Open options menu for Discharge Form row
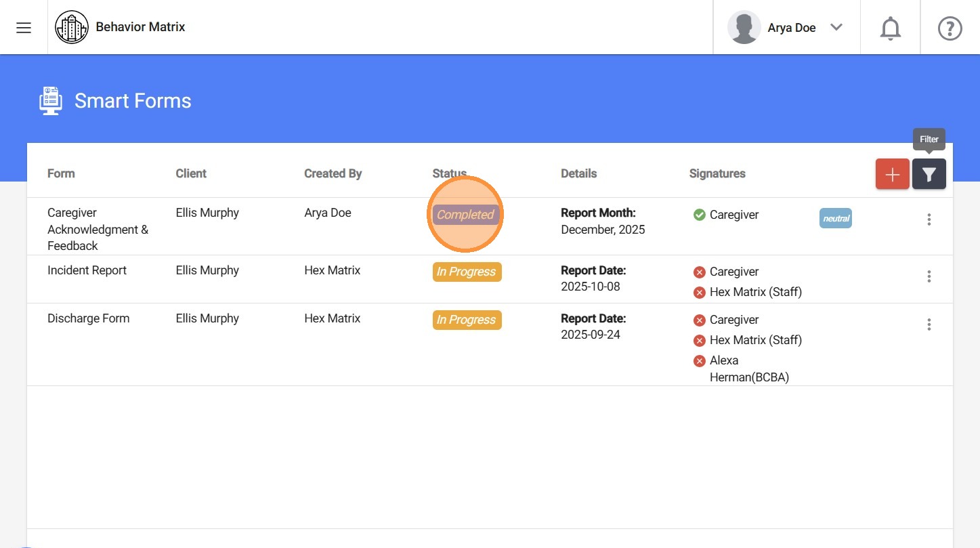The image size is (980, 548). [x=929, y=324]
